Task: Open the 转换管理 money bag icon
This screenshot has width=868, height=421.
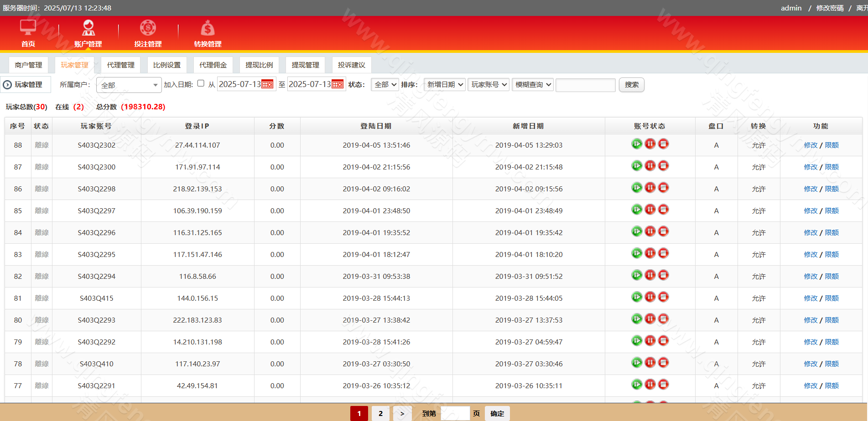Action: [208, 28]
